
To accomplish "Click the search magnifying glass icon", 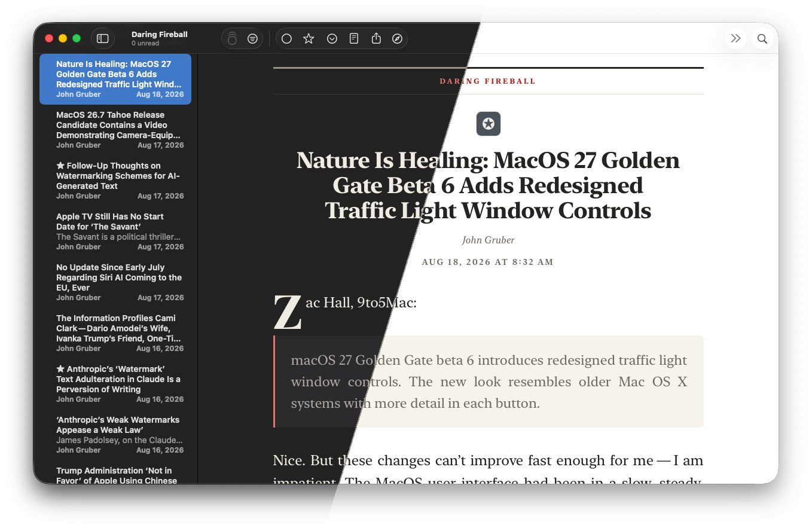I will (762, 38).
